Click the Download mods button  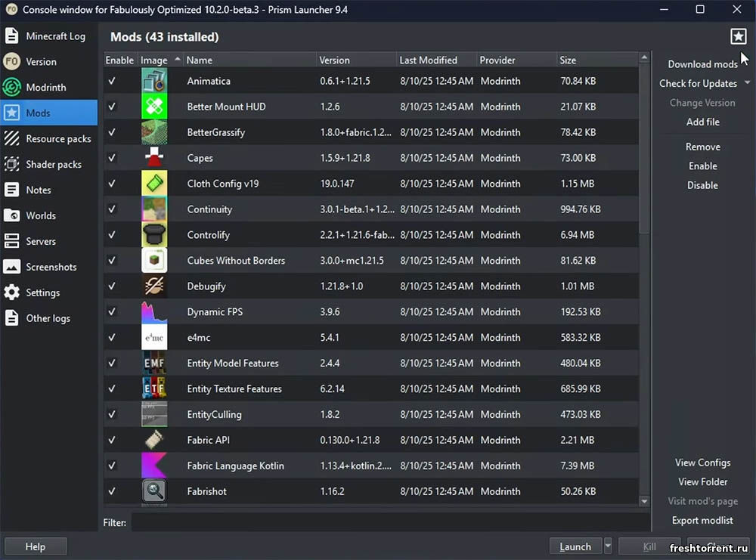pos(702,64)
